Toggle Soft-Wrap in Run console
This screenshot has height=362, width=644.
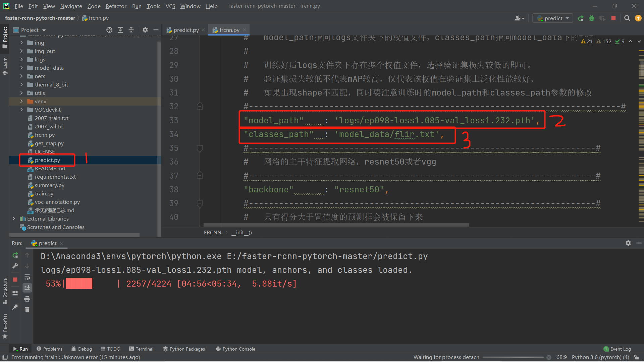tap(27, 277)
